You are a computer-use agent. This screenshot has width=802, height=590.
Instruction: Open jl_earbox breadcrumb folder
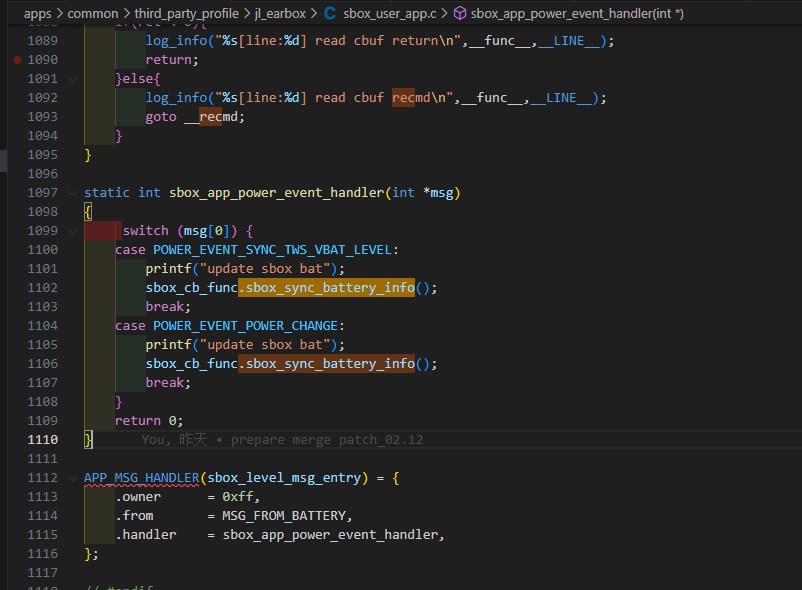pyautogui.click(x=280, y=14)
